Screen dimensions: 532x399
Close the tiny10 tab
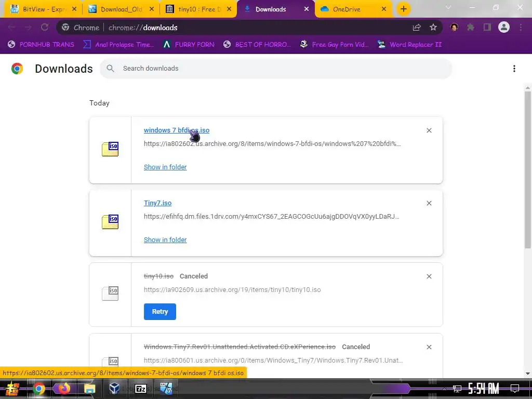[229, 9]
